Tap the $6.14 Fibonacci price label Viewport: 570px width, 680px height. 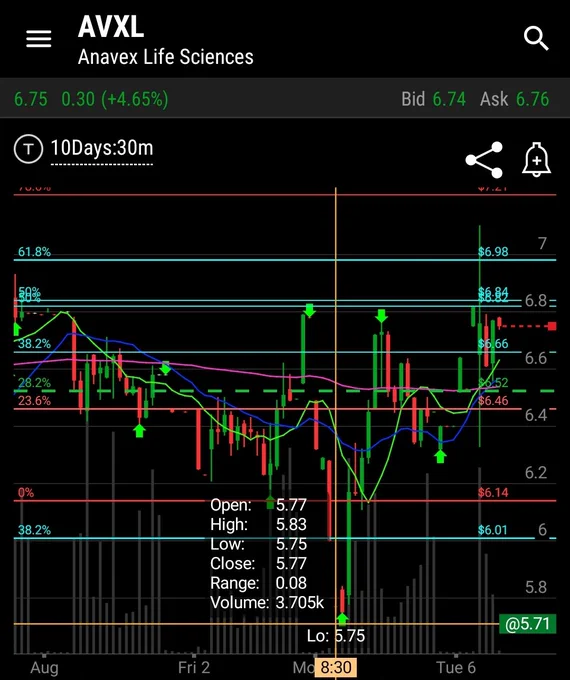[493, 492]
